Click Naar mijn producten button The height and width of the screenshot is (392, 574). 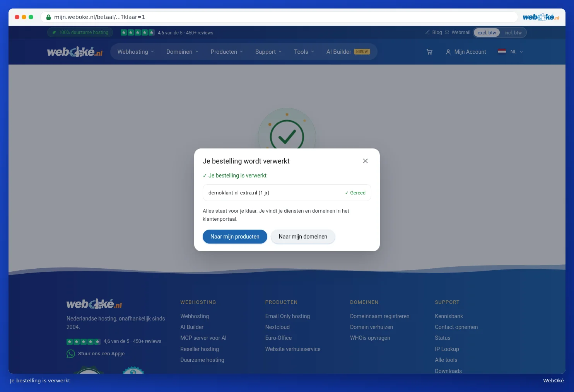point(235,237)
